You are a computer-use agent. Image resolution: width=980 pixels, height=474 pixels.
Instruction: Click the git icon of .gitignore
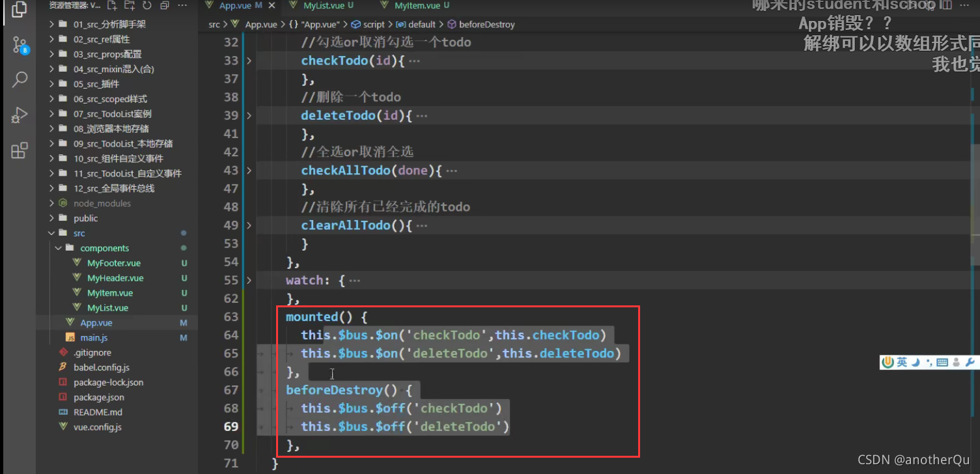click(x=63, y=352)
